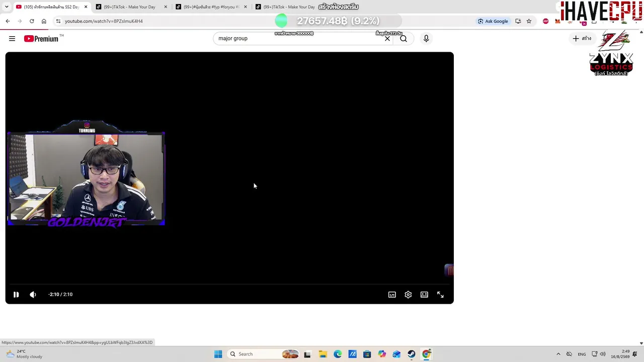The width and height of the screenshot is (644, 362).
Task: Change the ENG input language
Action: (x=582, y=354)
